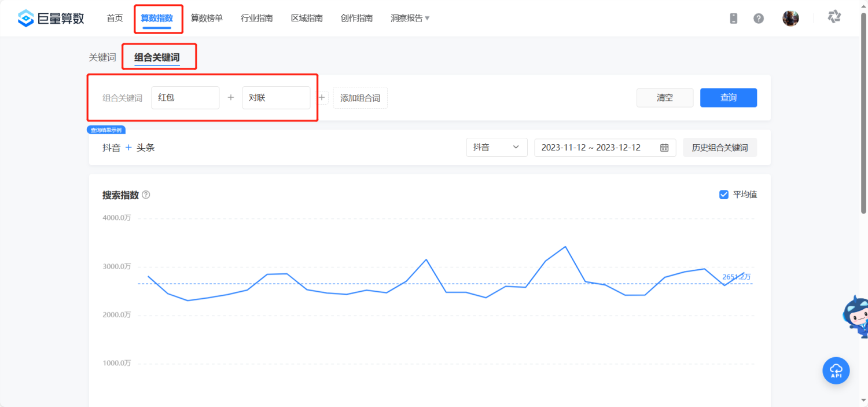Click the 红包 keyword input field
Screen dimensions: 868x407
(185, 98)
